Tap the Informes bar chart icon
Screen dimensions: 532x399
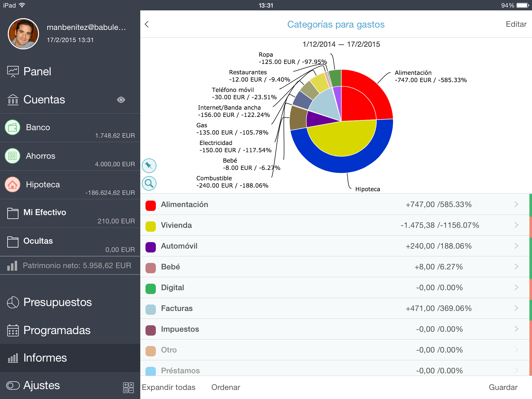point(13,358)
